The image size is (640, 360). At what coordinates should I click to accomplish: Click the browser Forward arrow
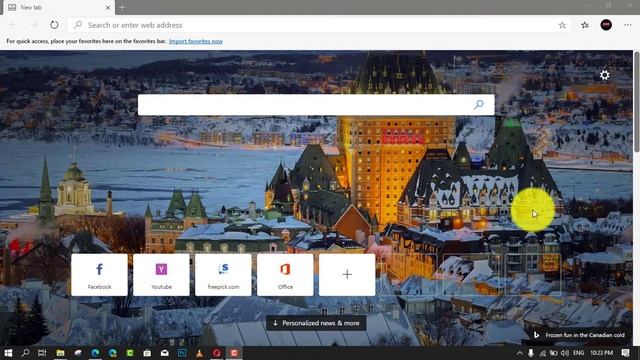33,25
